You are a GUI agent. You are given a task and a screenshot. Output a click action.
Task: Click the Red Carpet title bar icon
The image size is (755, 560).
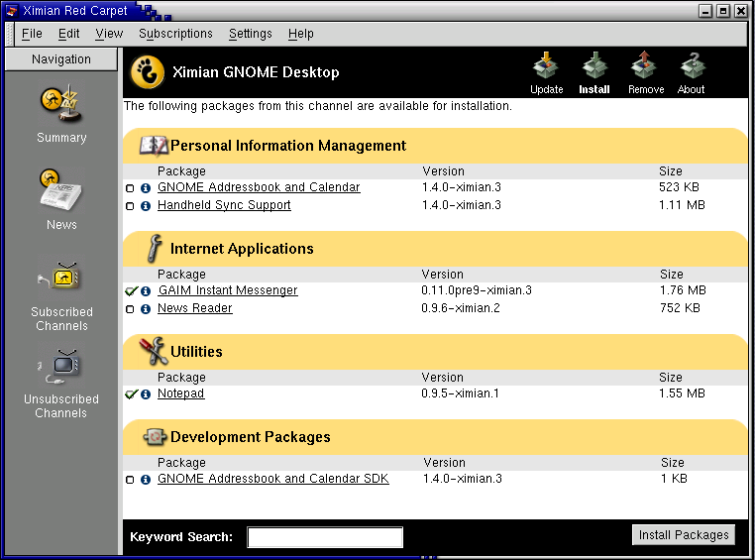tap(12, 11)
